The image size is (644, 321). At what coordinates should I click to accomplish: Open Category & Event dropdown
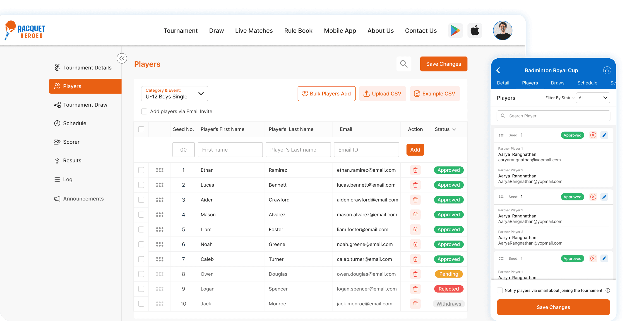(x=175, y=94)
